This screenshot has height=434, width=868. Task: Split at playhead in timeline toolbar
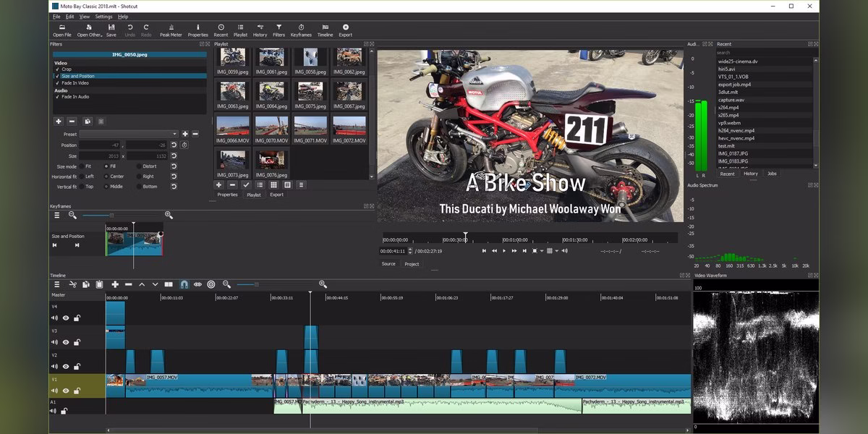pos(169,284)
